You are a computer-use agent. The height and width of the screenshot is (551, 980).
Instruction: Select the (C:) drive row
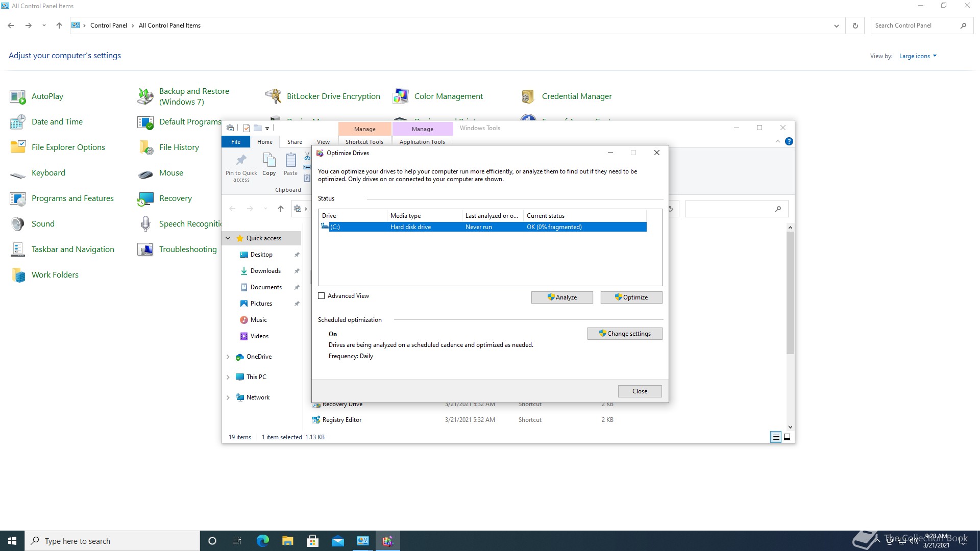pos(482,227)
